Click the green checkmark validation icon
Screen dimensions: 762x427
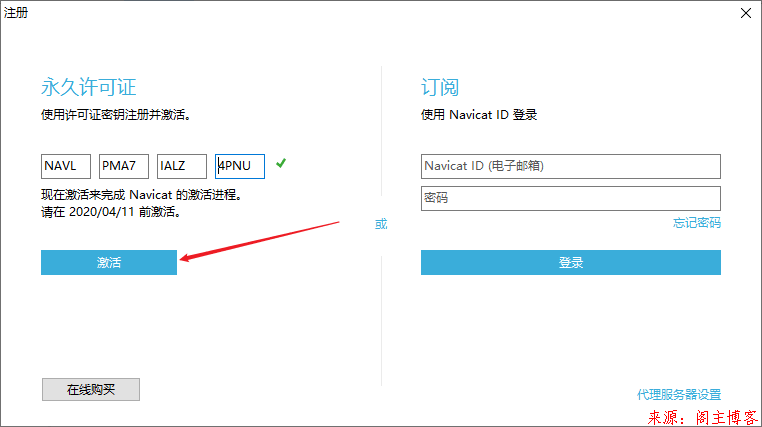(x=281, y=164)
